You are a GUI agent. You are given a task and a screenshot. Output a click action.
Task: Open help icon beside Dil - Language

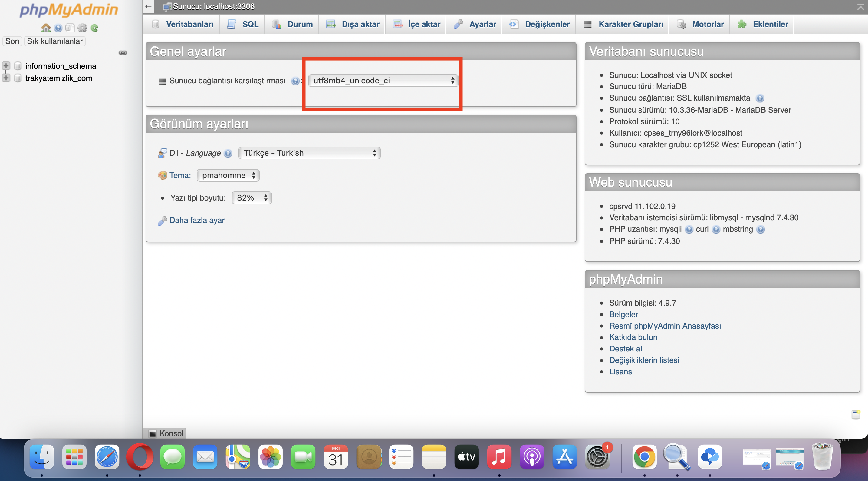pos(228,154)
